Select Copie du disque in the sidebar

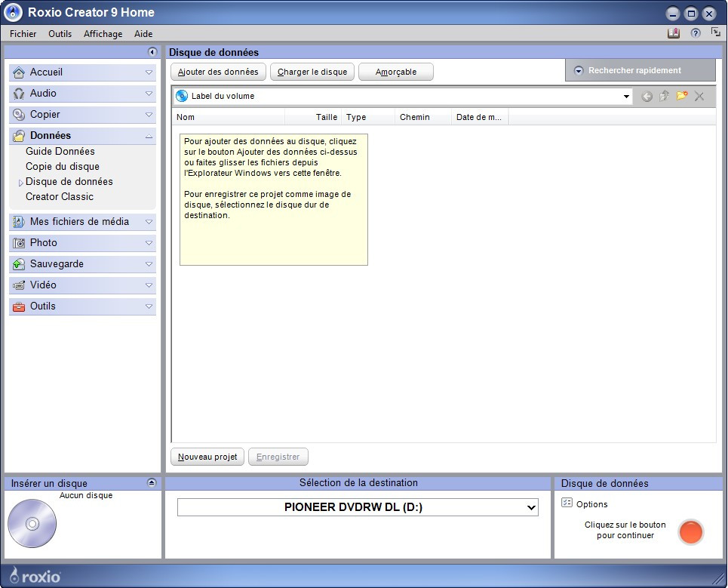[x=63, y=166]
